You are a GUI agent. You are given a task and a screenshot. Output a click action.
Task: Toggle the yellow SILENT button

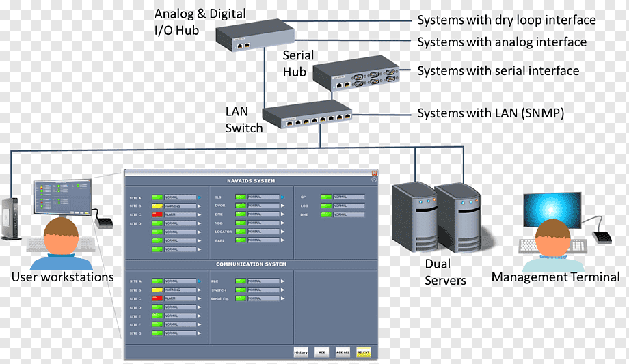364,352
